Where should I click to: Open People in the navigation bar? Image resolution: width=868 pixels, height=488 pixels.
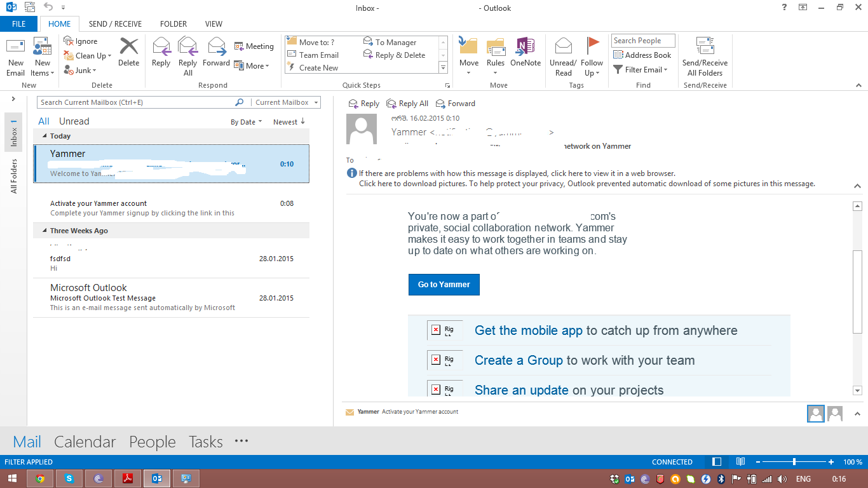coord(153,442)
